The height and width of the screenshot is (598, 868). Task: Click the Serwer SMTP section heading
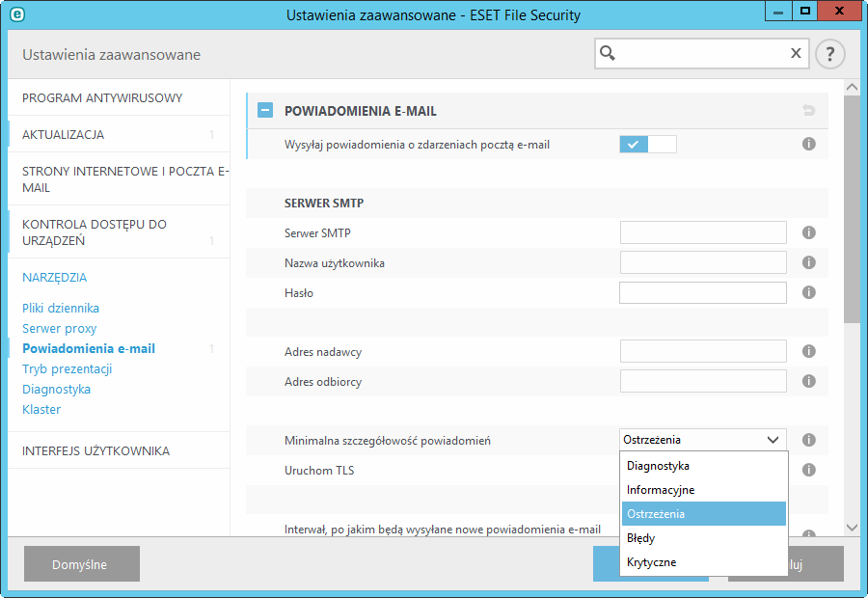pyautogui.click(x=324, y=204)
